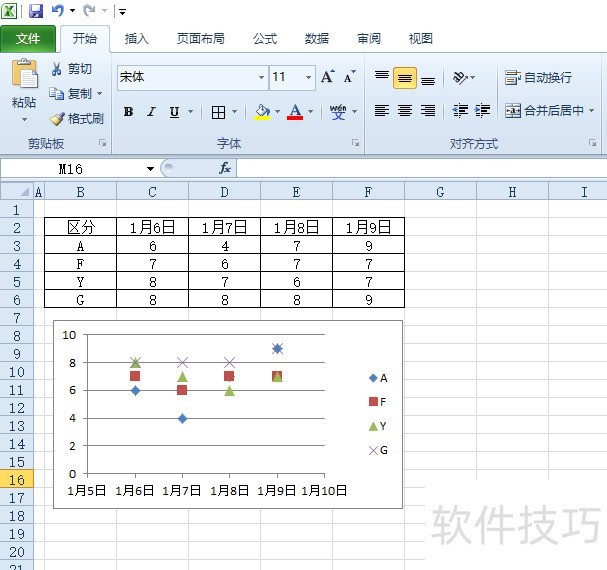Toggle italic formatting
The height and width of the screenshot is (570, 607).
151,112
